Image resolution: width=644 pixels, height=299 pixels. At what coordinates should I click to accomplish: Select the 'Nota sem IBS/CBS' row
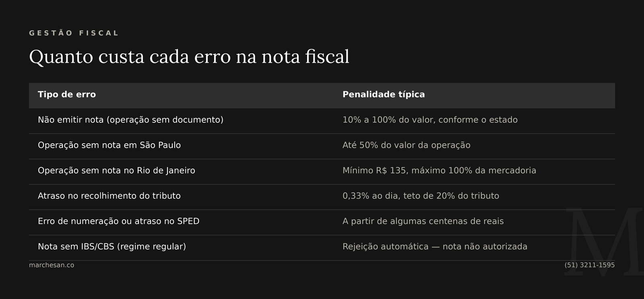coord(322,247)
